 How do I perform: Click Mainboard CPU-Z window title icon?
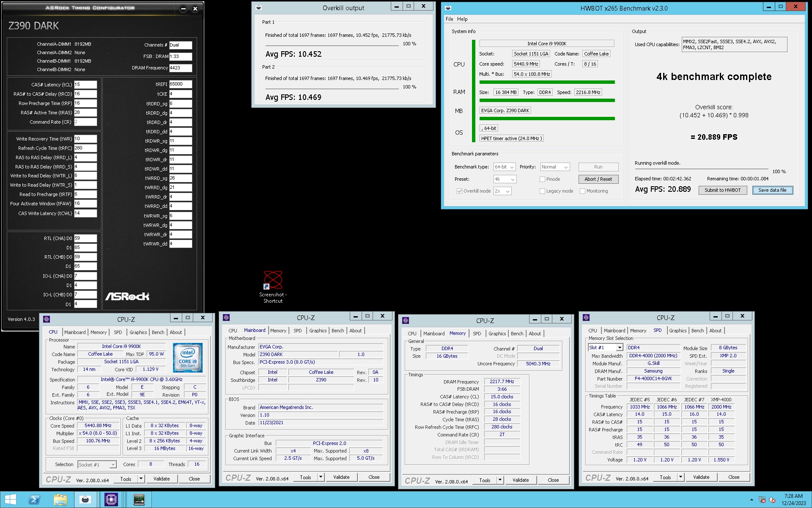(x=226, y=317)
